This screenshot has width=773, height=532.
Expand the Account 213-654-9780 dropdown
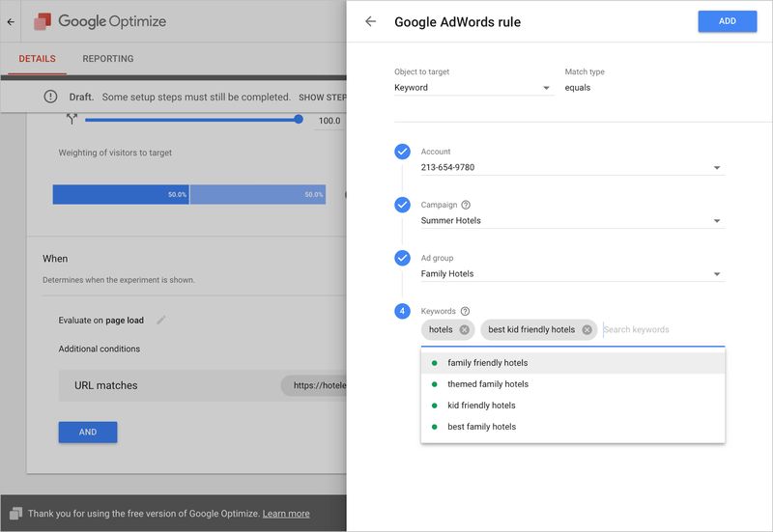[572, 167]
